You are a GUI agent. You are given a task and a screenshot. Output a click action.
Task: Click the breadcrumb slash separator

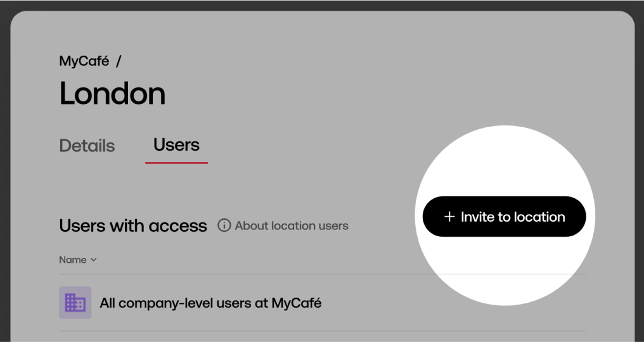pos(119,61)
